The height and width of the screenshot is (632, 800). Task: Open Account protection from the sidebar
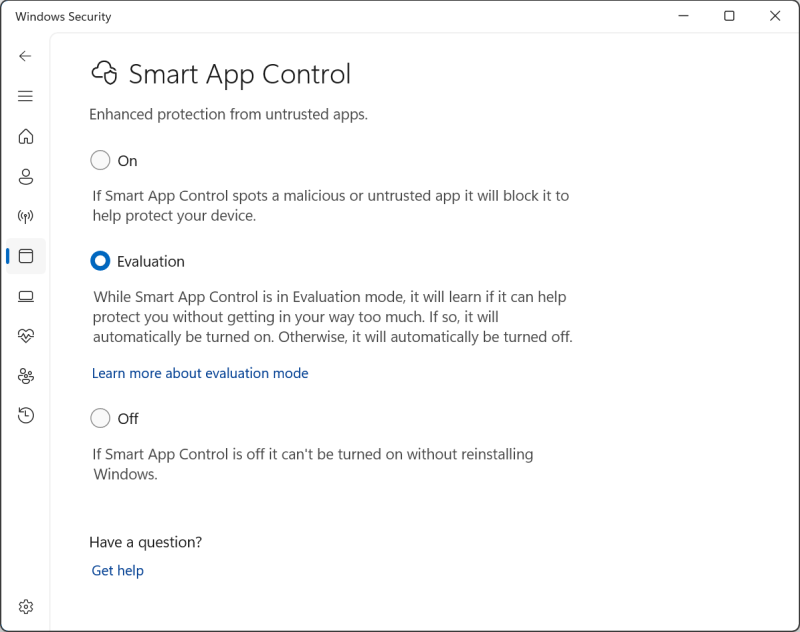[25, 176]
